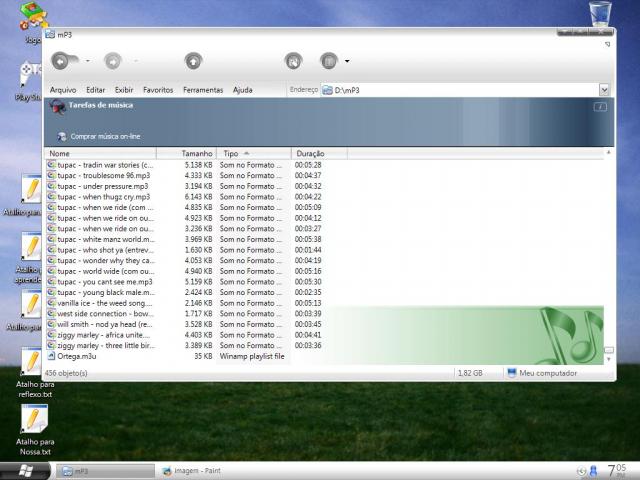
Task: Open the Arquivo menu
Action: pos(63,90)
